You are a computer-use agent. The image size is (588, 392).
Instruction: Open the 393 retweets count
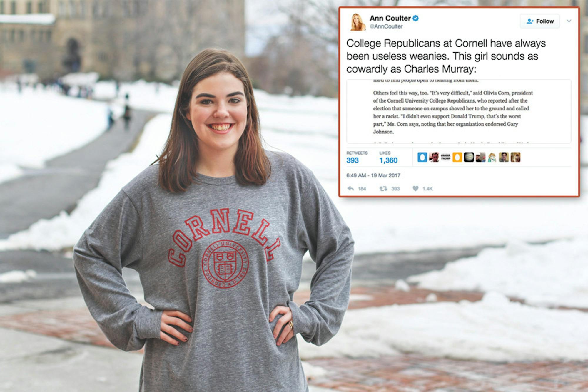click(353, 160)
